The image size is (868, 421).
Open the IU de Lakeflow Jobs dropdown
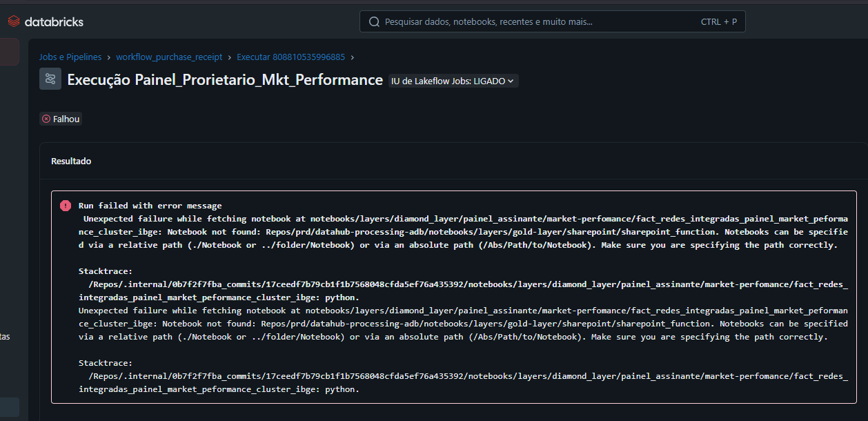point(453,81)
